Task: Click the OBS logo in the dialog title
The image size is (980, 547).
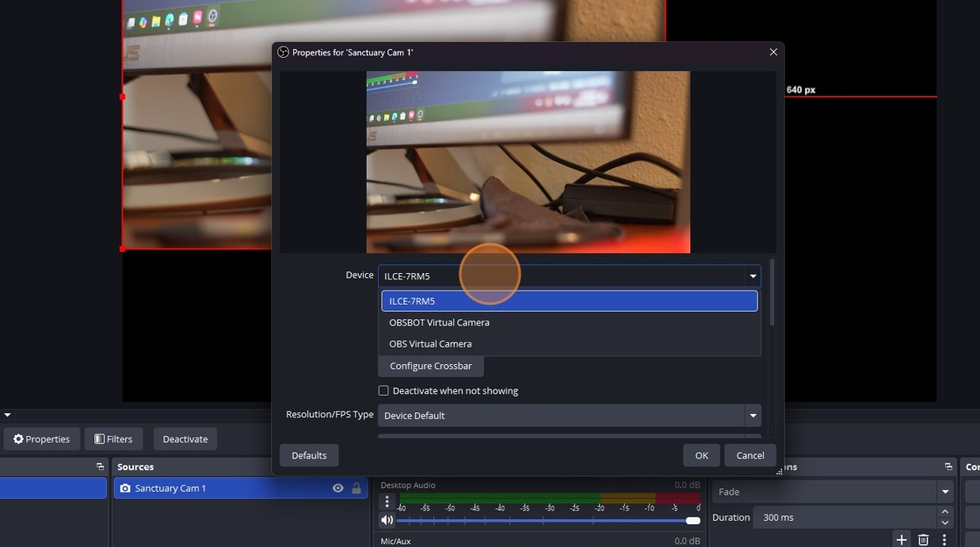Action: point(283,53)
